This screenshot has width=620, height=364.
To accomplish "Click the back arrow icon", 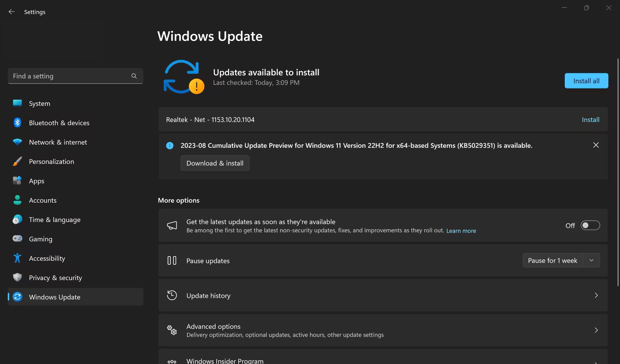I will (x=12, y=12).
